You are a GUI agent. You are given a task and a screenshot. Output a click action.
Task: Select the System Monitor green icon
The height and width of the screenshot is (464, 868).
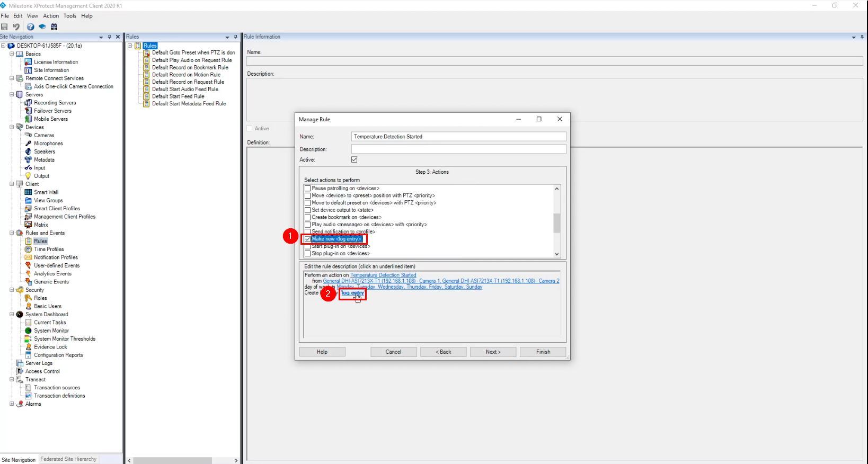coord(29,331)
